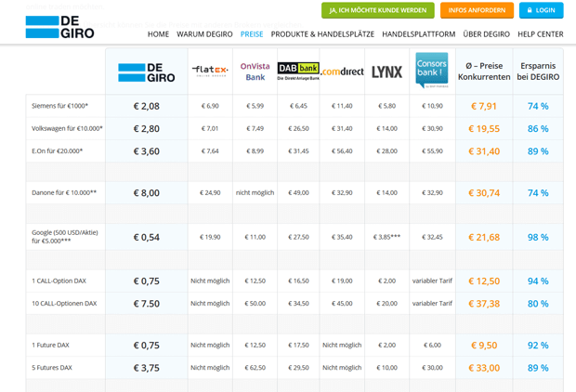
Task: Click DEGIRO price € 8,00 for Danone
Action: click(147, 193)
